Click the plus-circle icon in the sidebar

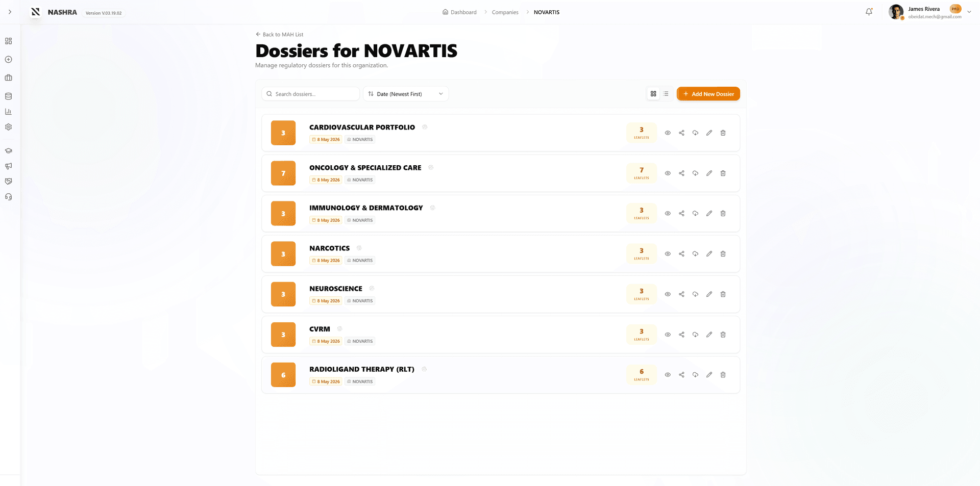pos(9,59)
